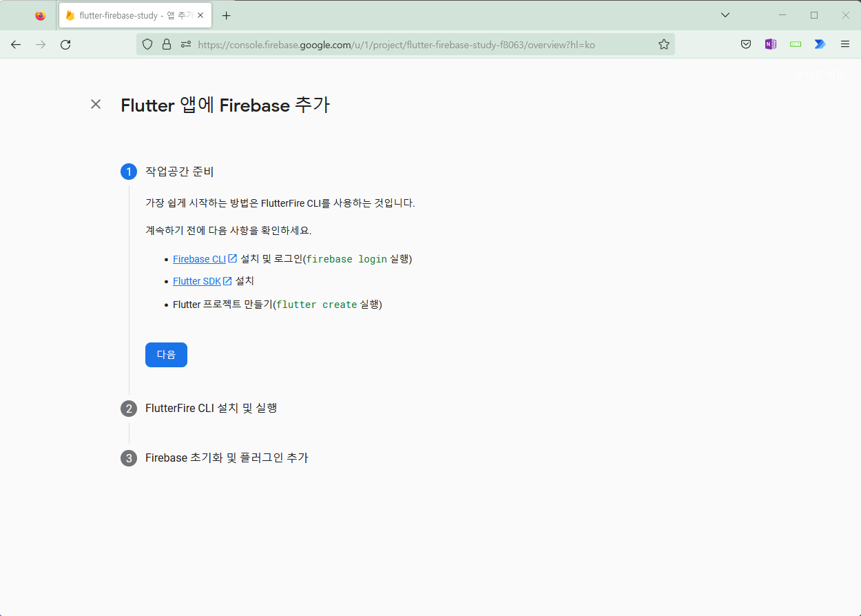861x616 pixels.
Task: Click the firebase login code text
Action: tap(346, 259)
